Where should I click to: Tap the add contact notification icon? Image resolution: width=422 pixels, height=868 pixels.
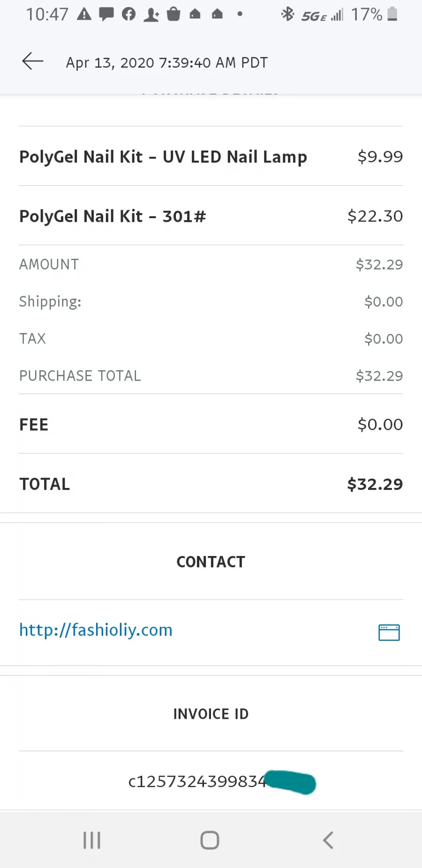151,14
